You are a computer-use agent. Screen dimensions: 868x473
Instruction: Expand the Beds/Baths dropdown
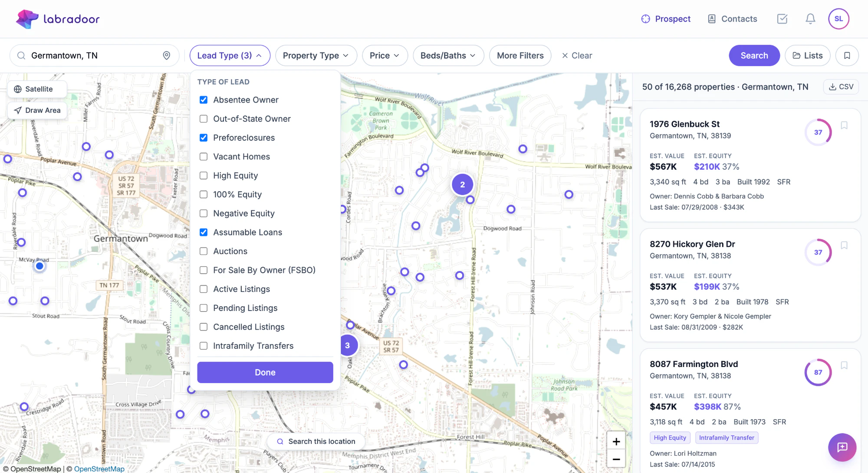click(x=448, y=56)
